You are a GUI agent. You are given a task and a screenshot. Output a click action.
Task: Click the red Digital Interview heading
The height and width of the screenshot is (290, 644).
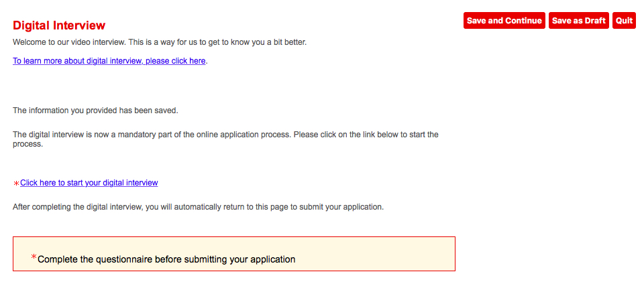(x=59, y=25)
